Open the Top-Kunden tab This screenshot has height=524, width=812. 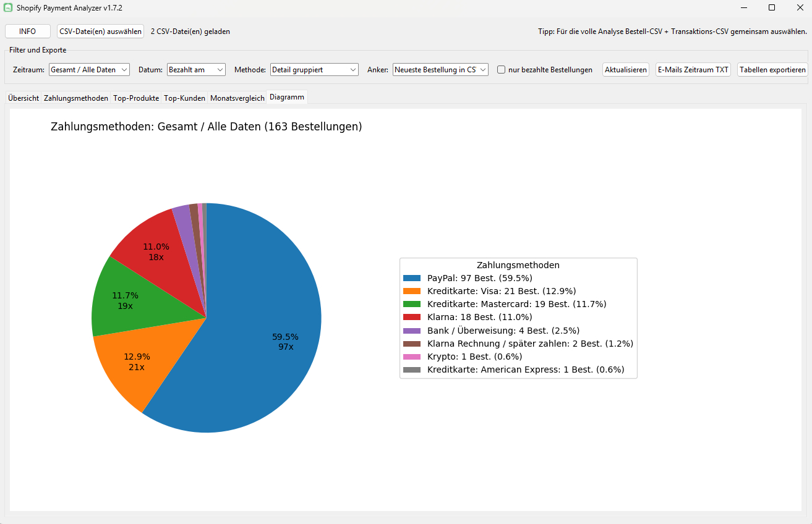point(184,98)
